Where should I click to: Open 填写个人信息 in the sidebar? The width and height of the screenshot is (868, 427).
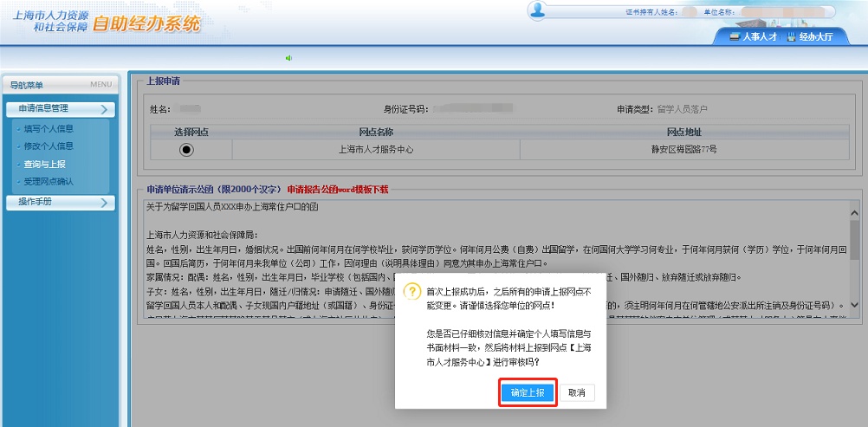coord(49,129)
